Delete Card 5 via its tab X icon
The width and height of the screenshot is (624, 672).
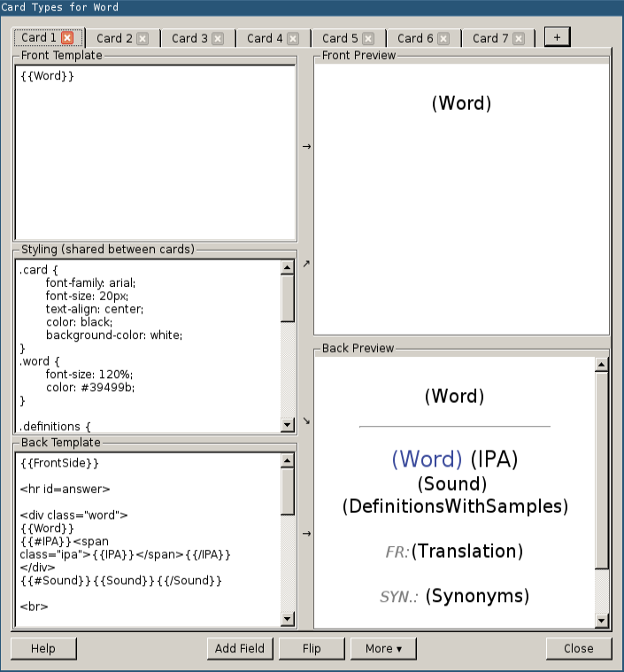point(368,39)
